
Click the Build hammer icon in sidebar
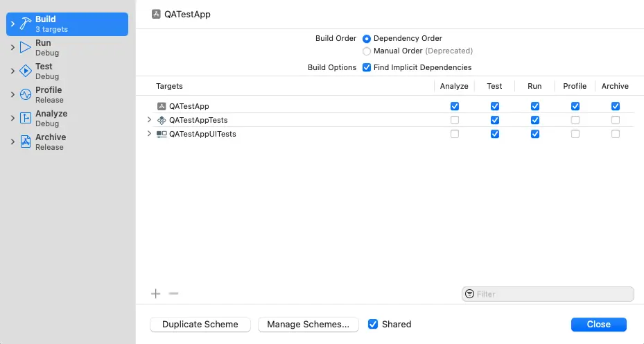(x=25, y=24)
